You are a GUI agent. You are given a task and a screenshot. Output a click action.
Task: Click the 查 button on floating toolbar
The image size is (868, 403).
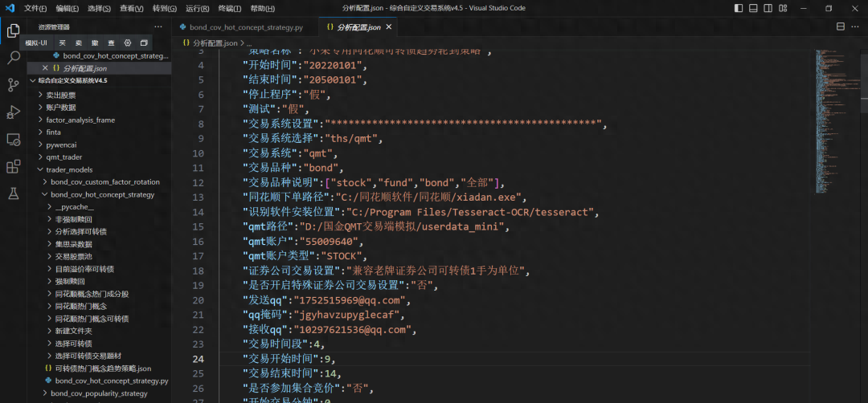click(x=111, y=43)
